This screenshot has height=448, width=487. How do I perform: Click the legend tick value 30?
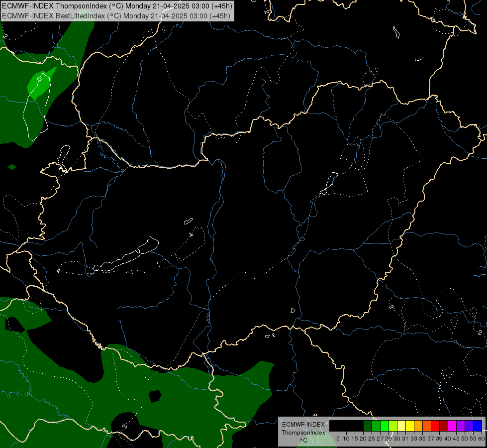click(x=397, y=439)
